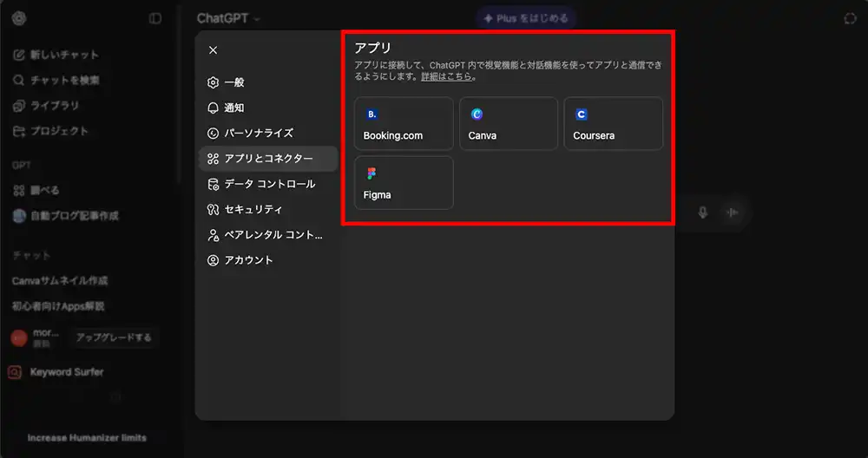Open the Coursera app card
Screen dimensions: 868x458
[x=613, y=124]
